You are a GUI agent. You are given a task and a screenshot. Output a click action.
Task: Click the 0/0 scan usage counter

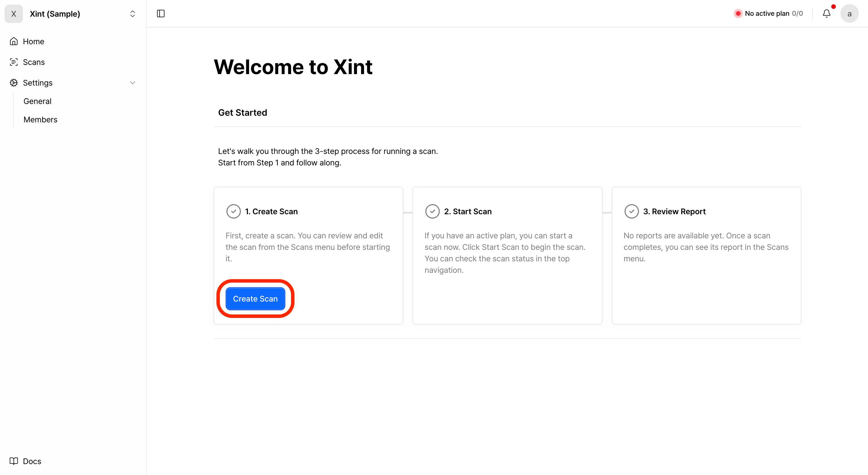tap(798, 13)
